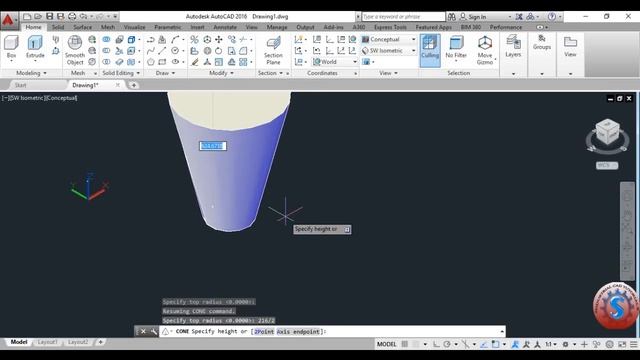
Task: Toggle the Culling selection button
Action: pyautogui.click(x=430, y=50)
